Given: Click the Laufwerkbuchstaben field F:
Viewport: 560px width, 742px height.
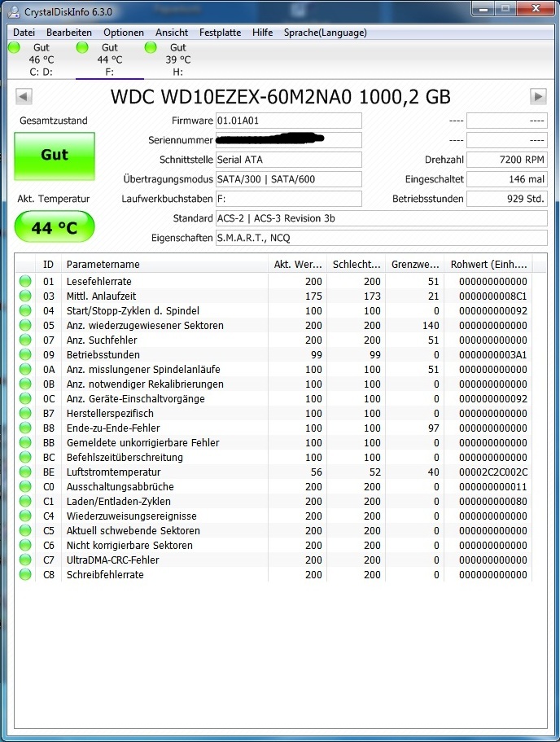Looking at the screenshot, I should [288, 199].
